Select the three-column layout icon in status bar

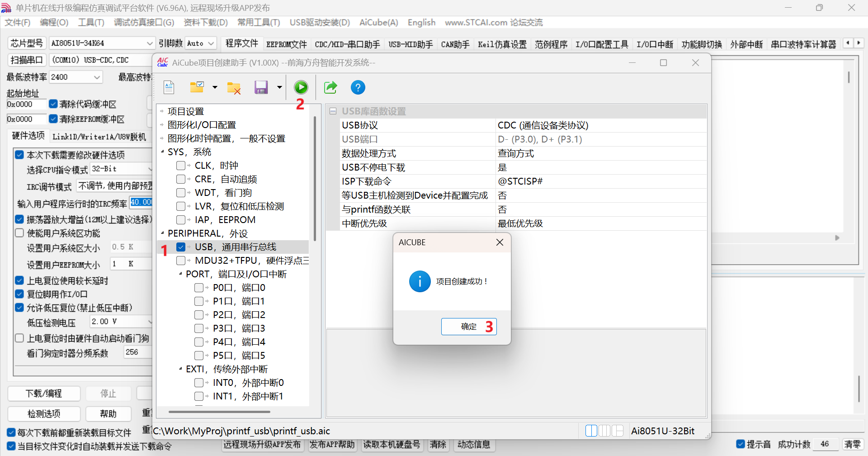[x=604, y=431]
